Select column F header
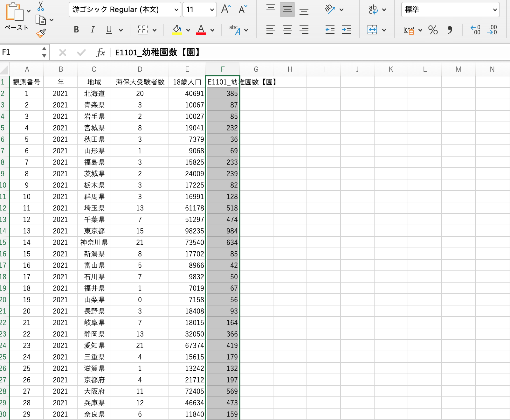Image resolution: width=510 pixels, height=420 pixels. (x=223, y=69)
